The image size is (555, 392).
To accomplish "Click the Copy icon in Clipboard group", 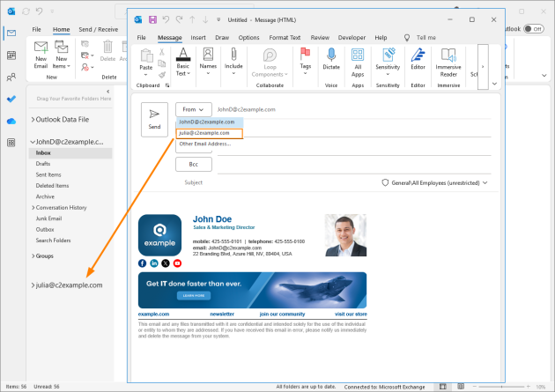I will click(x=162, y=63).
